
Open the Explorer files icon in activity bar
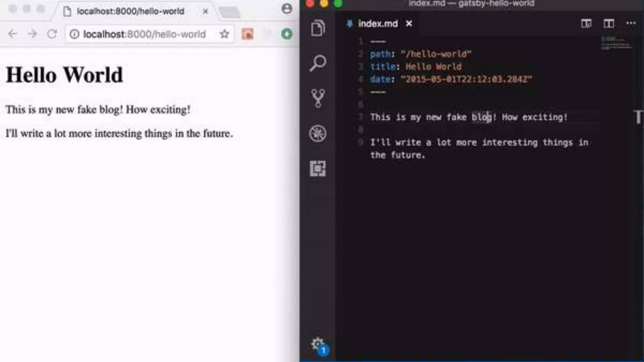pyautogui.click(x=318, y=28)
